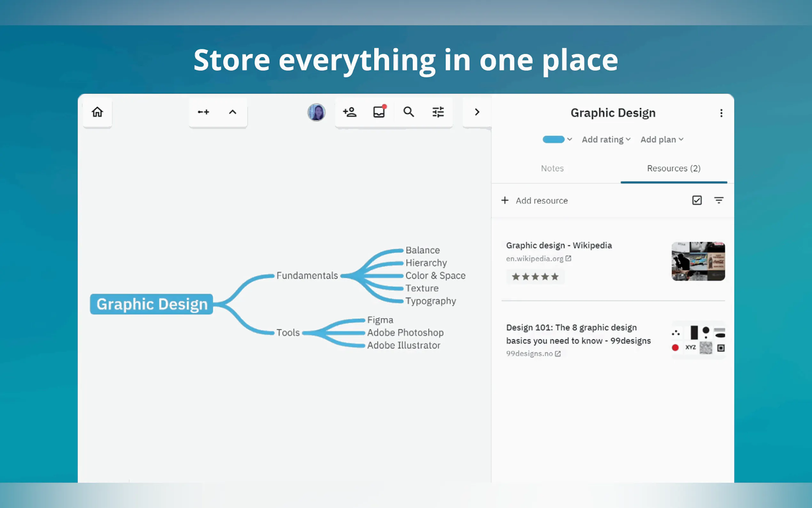Viewport: 812px width, 508px height.
Task: Click the add collaborator person icon
Action: tap(350, 112)
